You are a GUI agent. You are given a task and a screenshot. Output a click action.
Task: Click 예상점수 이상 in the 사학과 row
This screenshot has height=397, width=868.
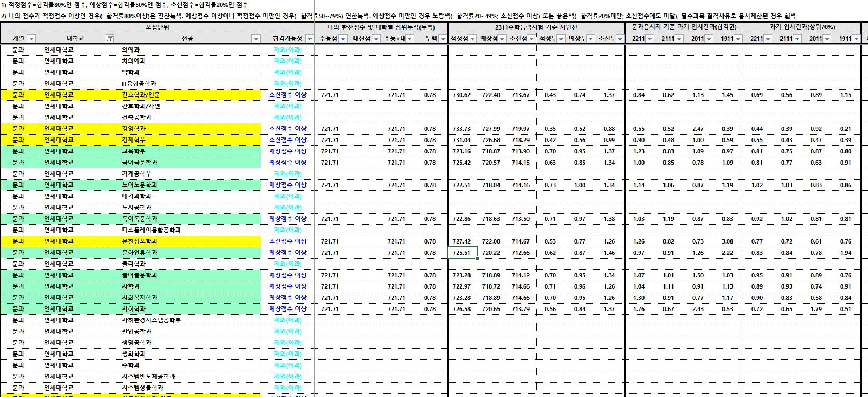click(288, 286)
